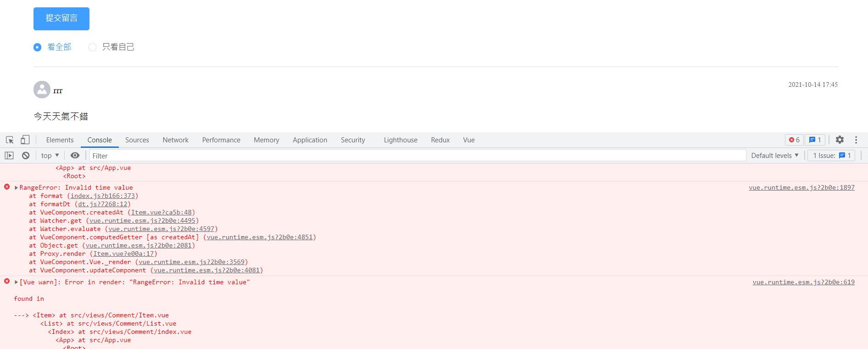Open the DevTools more options menu
This screenshot has width=868, height=349.
pos(856,140)
